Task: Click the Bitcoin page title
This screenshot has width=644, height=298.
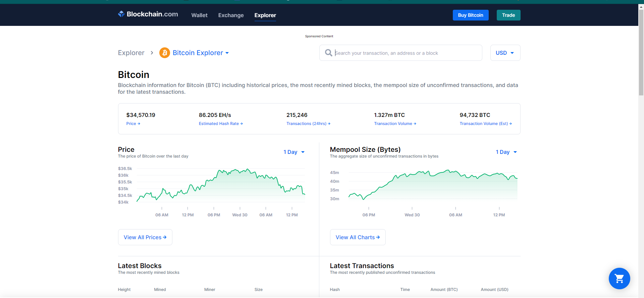Action: (x=133, y=75)
